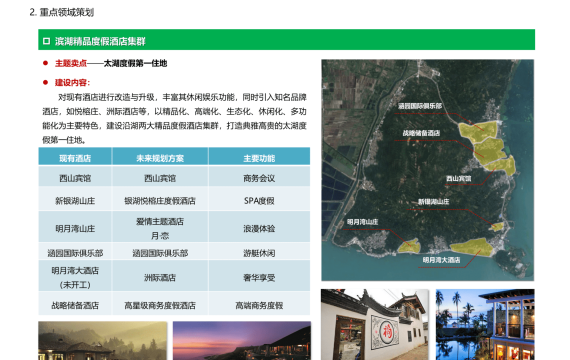Click the text (未开工) in the table
The image size is (570, 360).
tap(75, 285)
